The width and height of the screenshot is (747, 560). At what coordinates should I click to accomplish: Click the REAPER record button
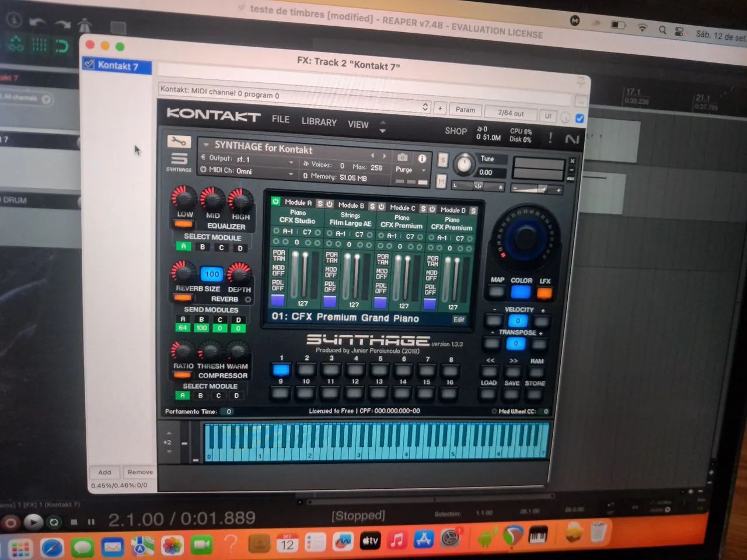point(10,523)
